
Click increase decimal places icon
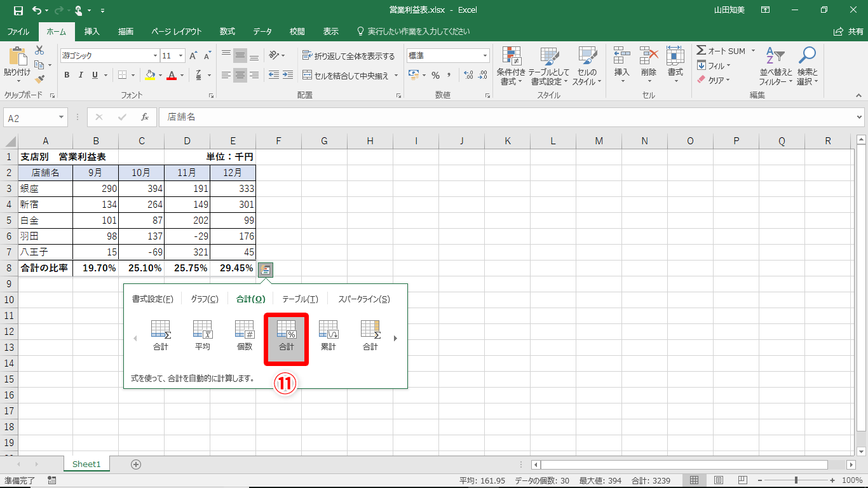pos(469,75)
